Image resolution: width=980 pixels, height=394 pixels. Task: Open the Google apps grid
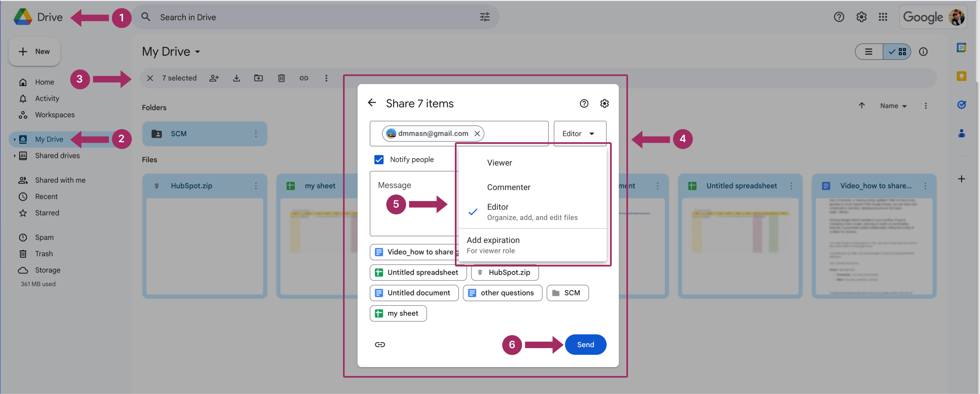tap(883, 17)
